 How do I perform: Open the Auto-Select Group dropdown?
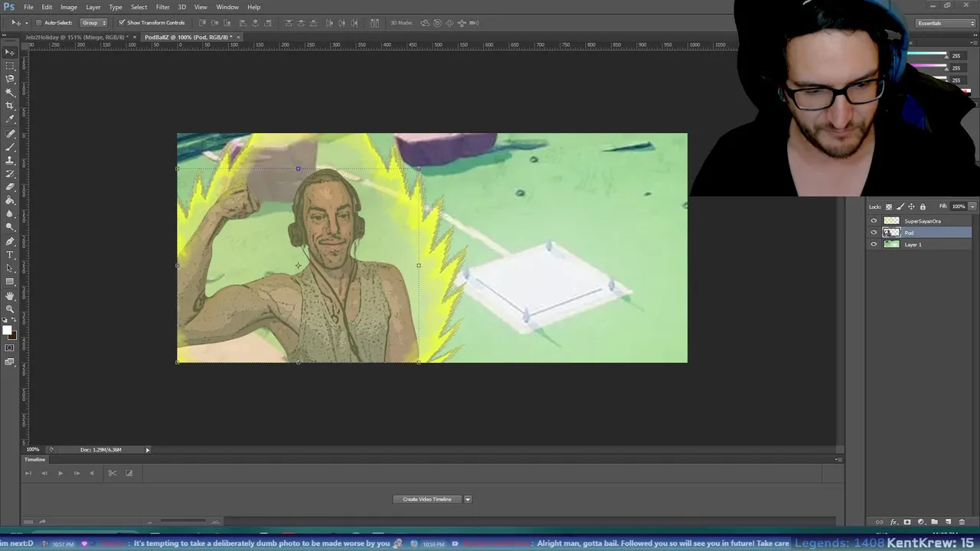tap(94, 23)
